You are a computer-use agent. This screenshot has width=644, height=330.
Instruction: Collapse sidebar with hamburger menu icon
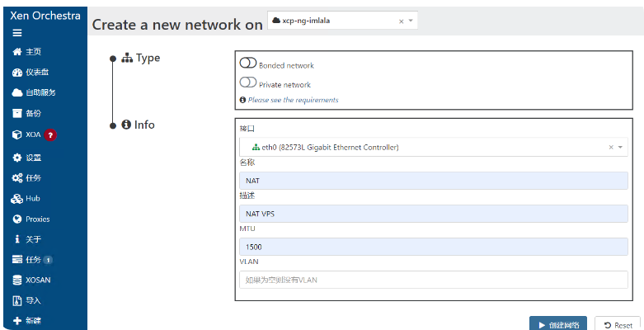(17, 33)
